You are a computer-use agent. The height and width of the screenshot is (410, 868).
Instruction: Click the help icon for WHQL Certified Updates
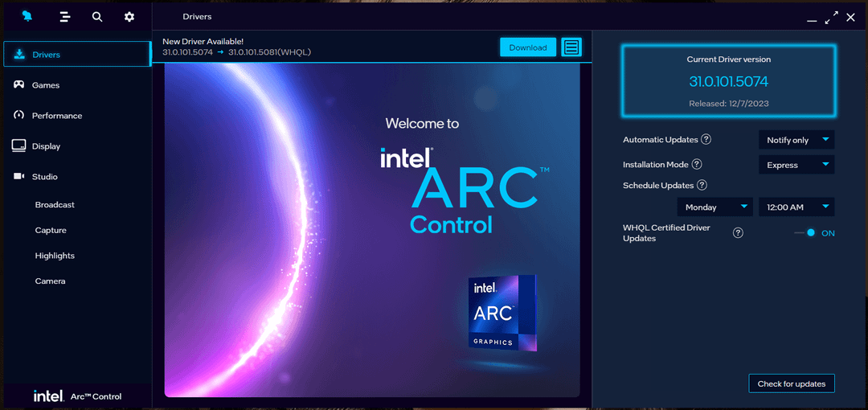coord(738,233)
